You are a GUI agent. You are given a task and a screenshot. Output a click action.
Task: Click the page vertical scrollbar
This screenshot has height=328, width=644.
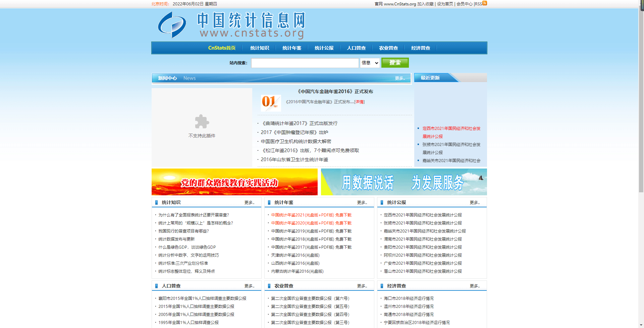pos(641,101)
